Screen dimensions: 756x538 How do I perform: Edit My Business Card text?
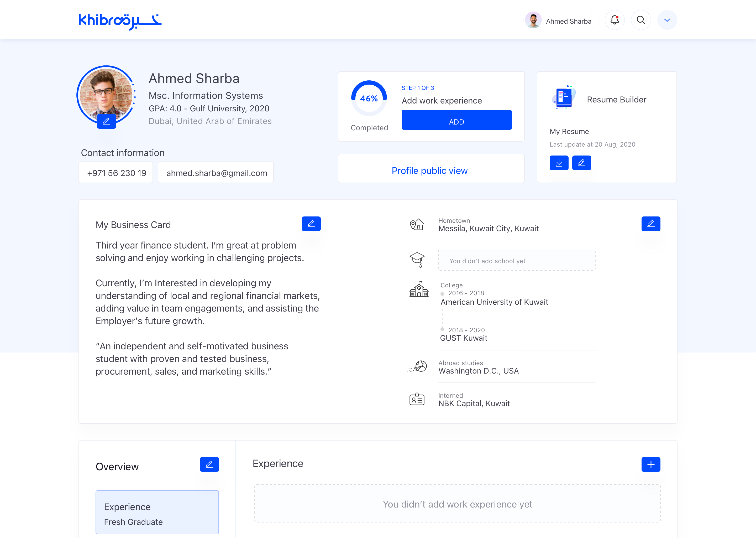(311, 224)
